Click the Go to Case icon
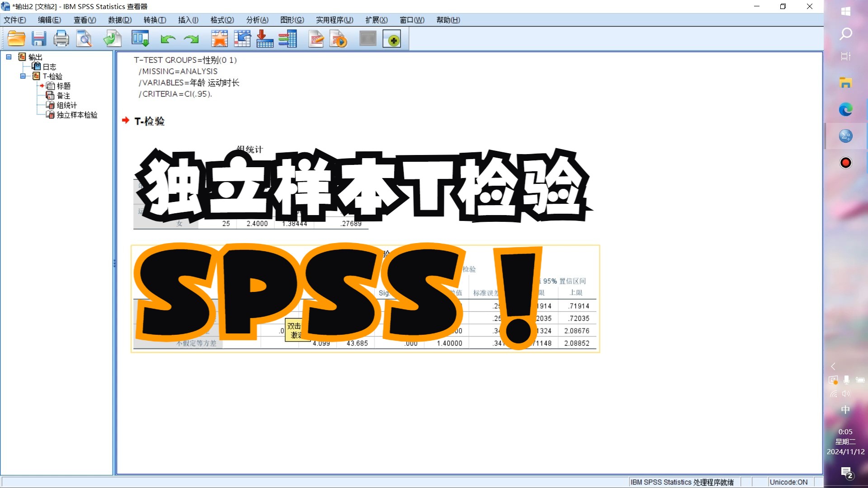The image size is (868, 488). (242, 39)
